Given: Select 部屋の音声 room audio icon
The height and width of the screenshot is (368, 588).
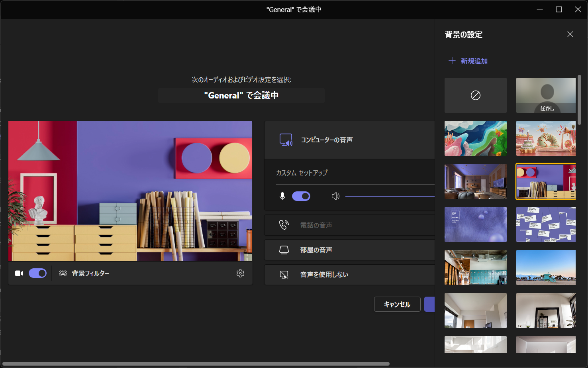Looking at the screenshot, I should coord(284,250).
